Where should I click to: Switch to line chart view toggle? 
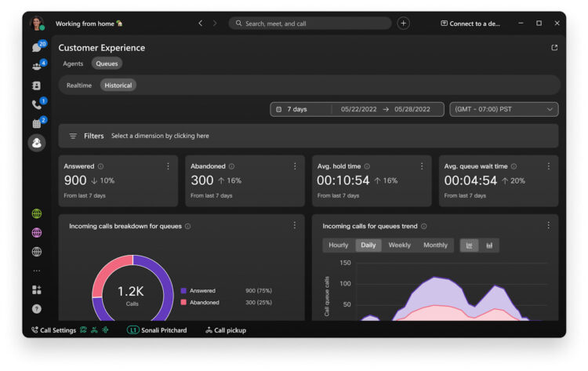[470, 246]
